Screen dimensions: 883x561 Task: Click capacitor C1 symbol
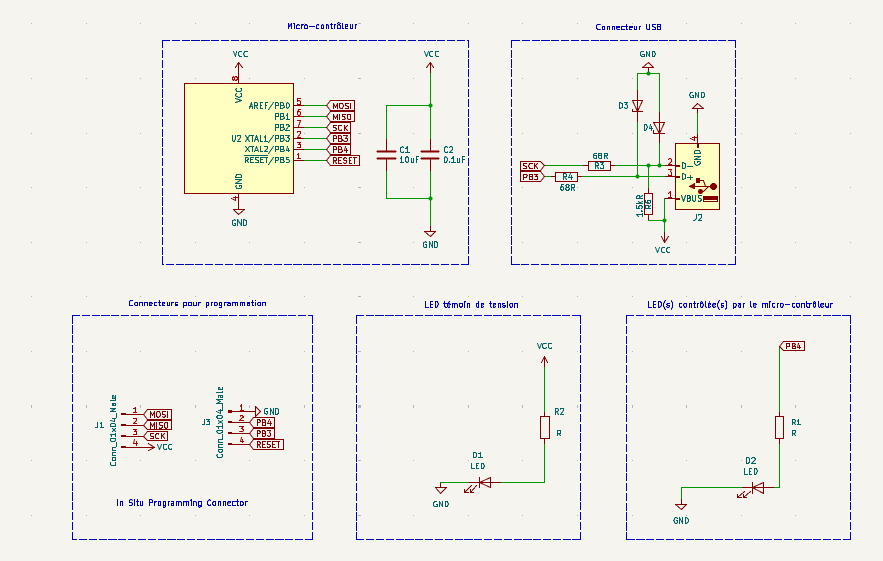pos(386,155)
